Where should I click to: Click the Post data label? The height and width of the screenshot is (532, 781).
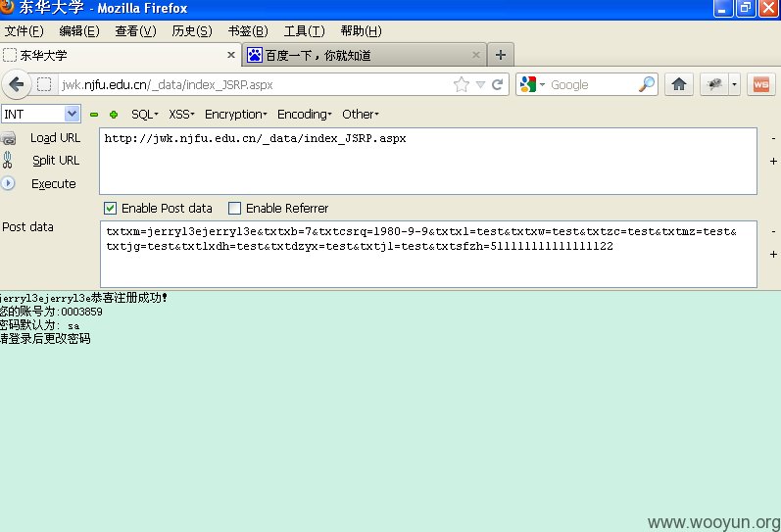point(27,227)
